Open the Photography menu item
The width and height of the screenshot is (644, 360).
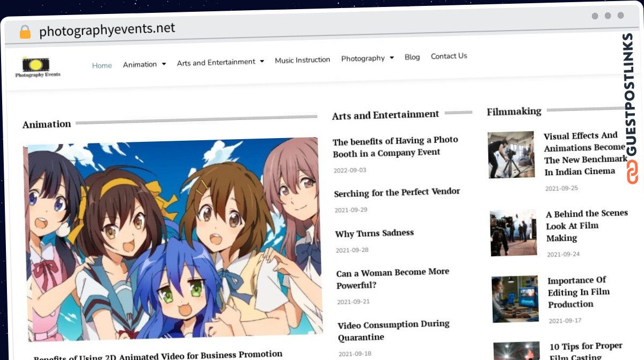[x=363, y=58]
